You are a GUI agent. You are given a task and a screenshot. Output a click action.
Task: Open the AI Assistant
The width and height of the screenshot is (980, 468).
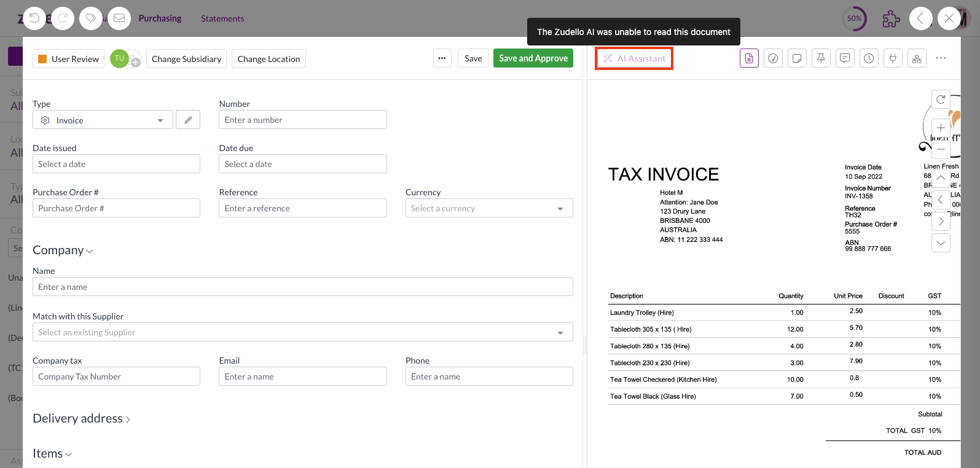click(634, 58)
